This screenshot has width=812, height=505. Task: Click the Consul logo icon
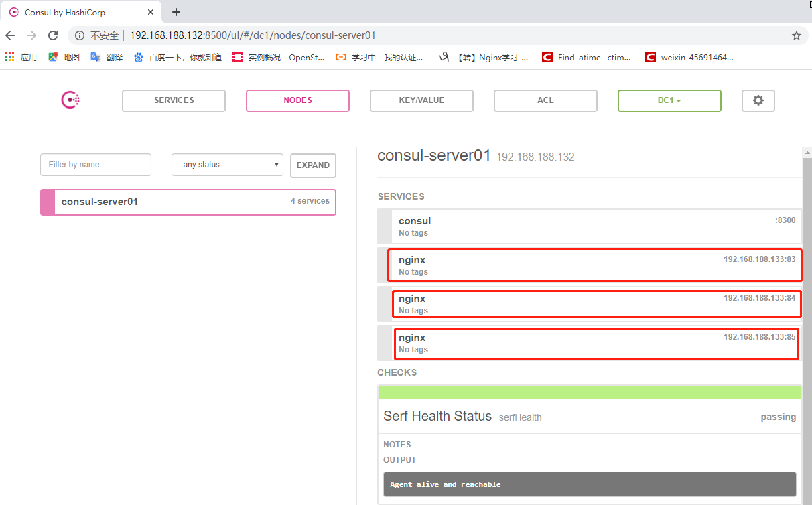tap(70, 100)
